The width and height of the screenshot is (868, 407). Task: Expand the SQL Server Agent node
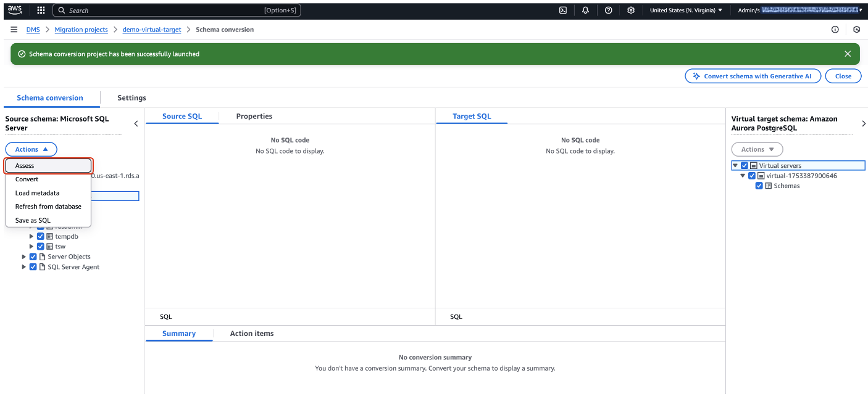[x=24, y=267]
